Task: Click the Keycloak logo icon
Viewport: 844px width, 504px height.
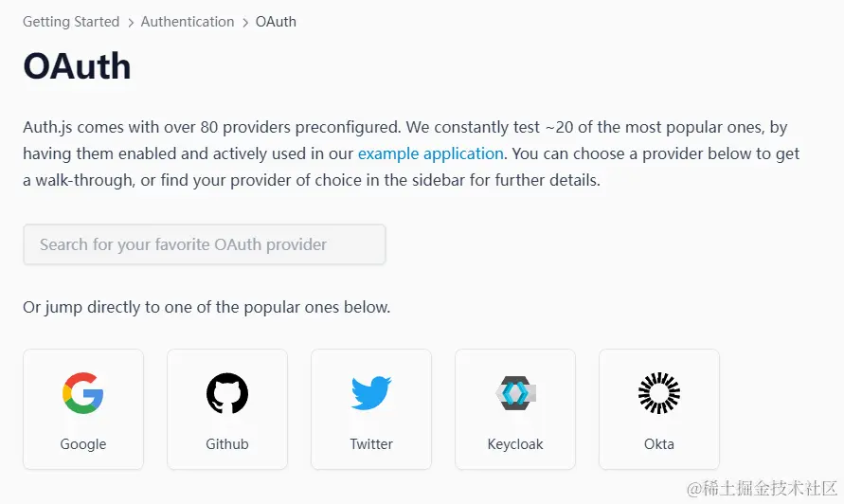Action: tap(516, 392)
